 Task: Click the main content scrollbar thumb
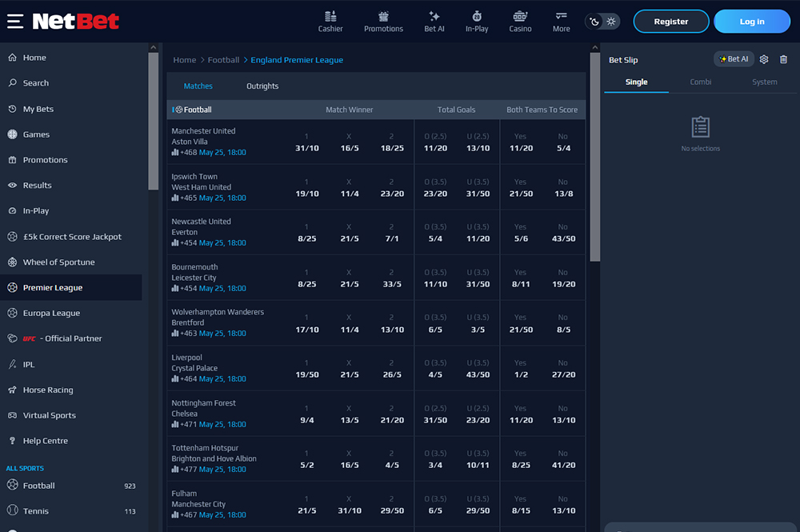[x=595, y=157]
